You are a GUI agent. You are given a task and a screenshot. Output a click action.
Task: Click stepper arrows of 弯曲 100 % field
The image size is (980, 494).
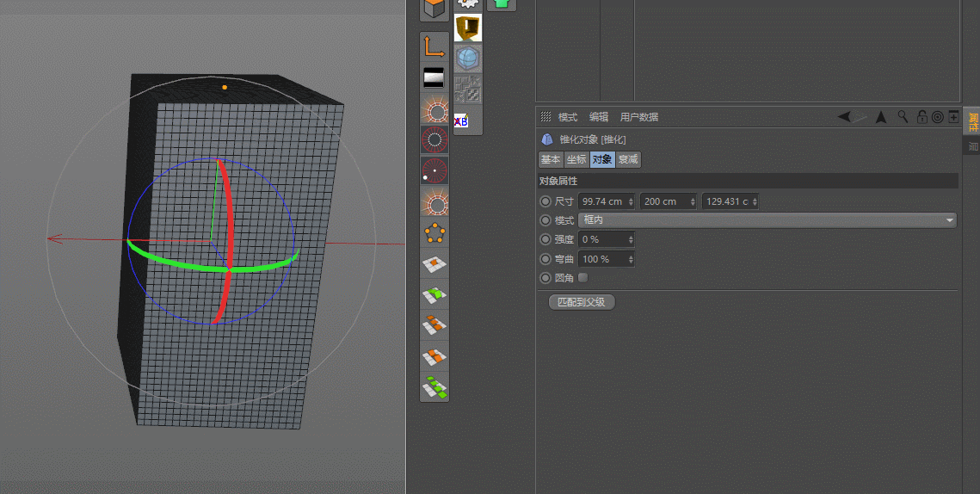pos(631,259)
